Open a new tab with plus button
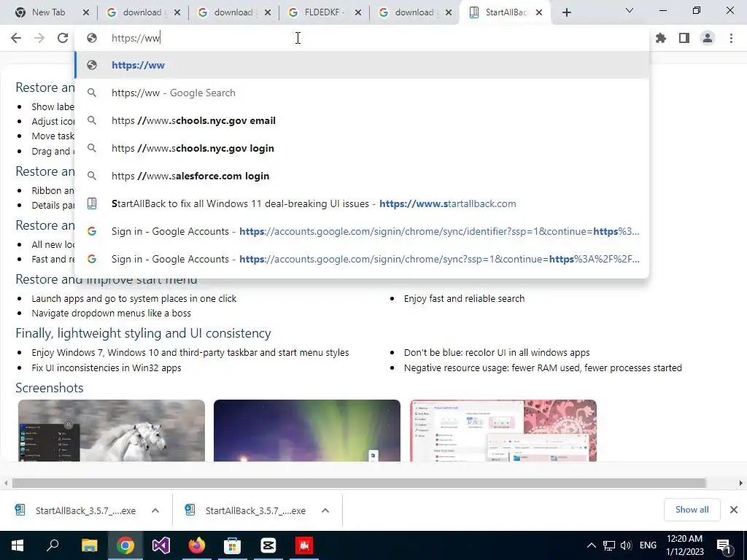Viewport: 747px width, 560px height. click(x=566, y=12)
